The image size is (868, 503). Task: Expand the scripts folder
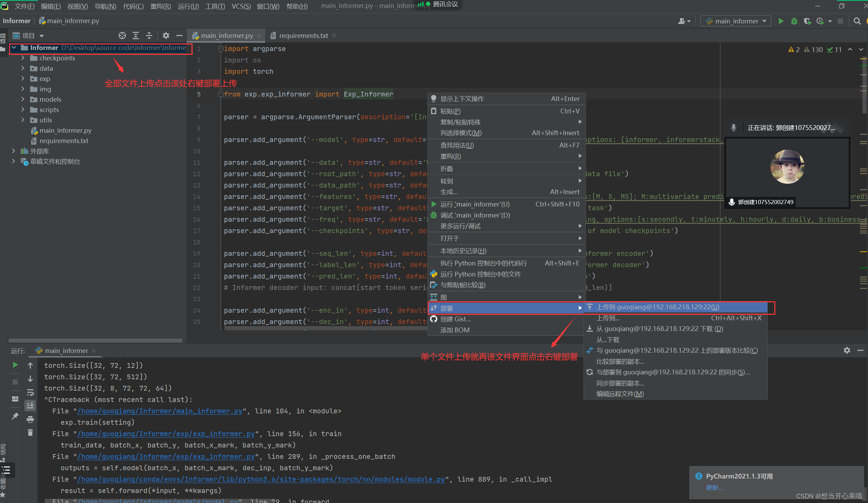coord(23,110)
